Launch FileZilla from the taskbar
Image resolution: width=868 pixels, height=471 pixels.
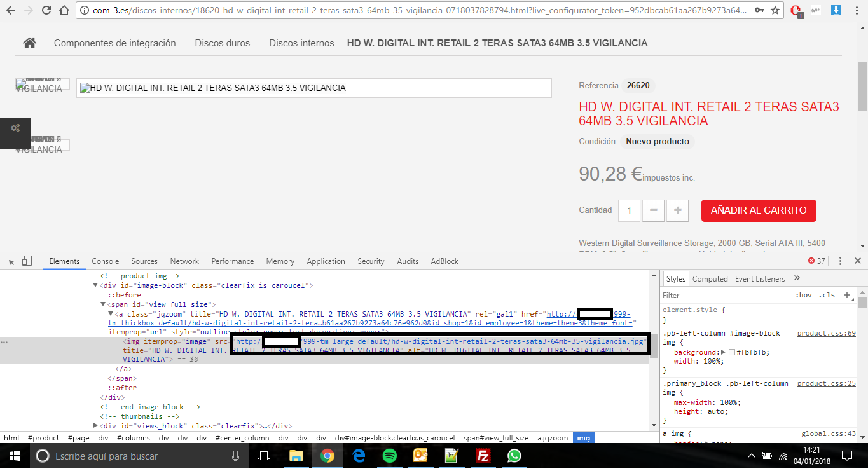[x=483, y=456]
